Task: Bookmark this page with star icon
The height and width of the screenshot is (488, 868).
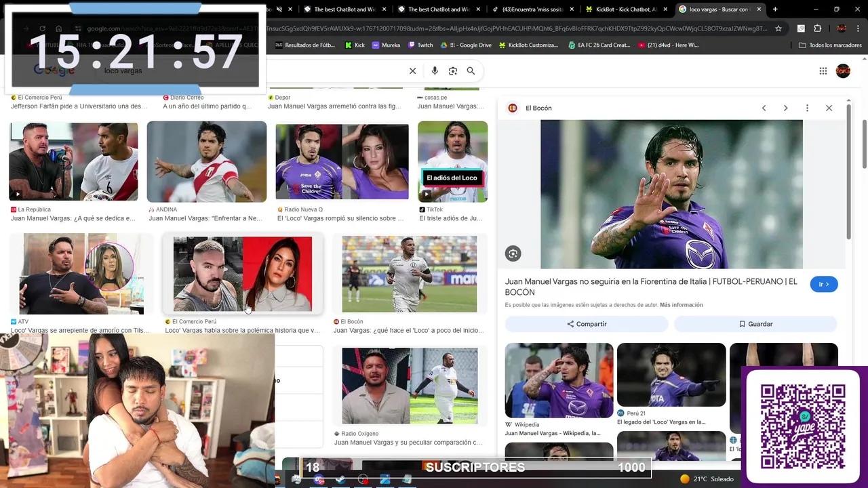Action: pos(778,28)
